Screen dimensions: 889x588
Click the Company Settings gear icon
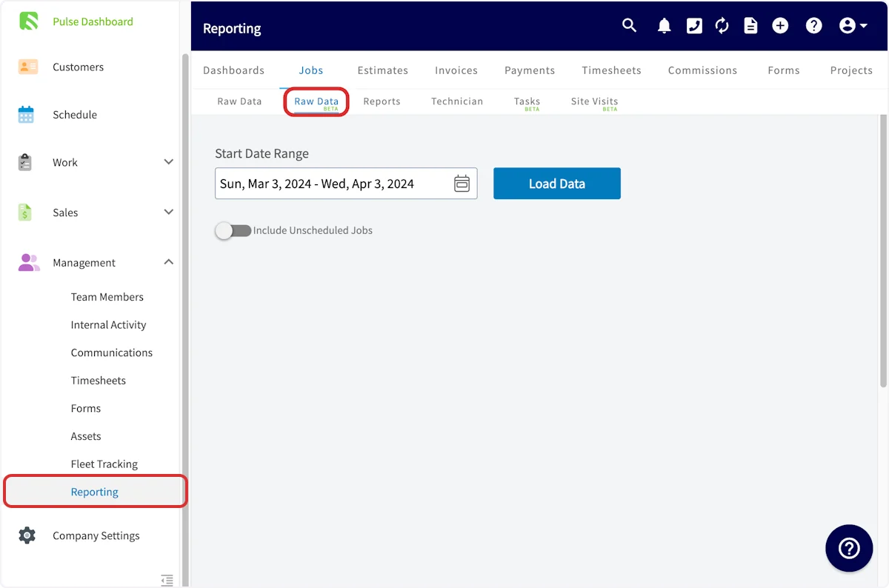(x=27, y=535)
